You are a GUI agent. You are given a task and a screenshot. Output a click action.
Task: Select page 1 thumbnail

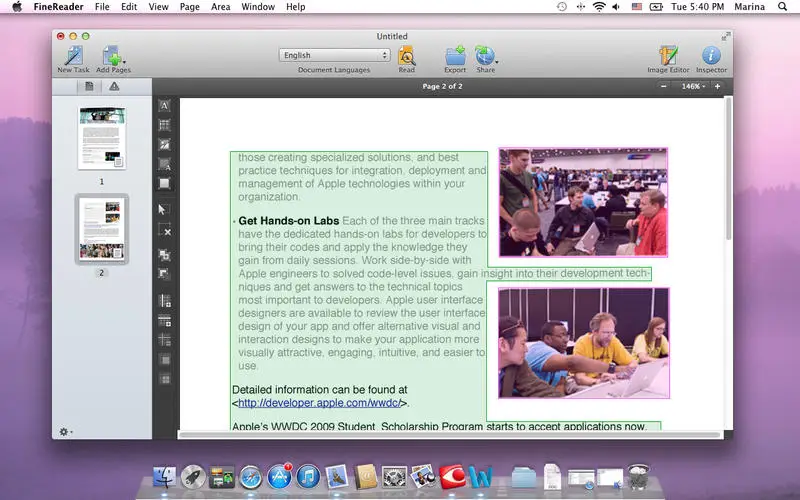pyautogui.click(x=102, y=138)
